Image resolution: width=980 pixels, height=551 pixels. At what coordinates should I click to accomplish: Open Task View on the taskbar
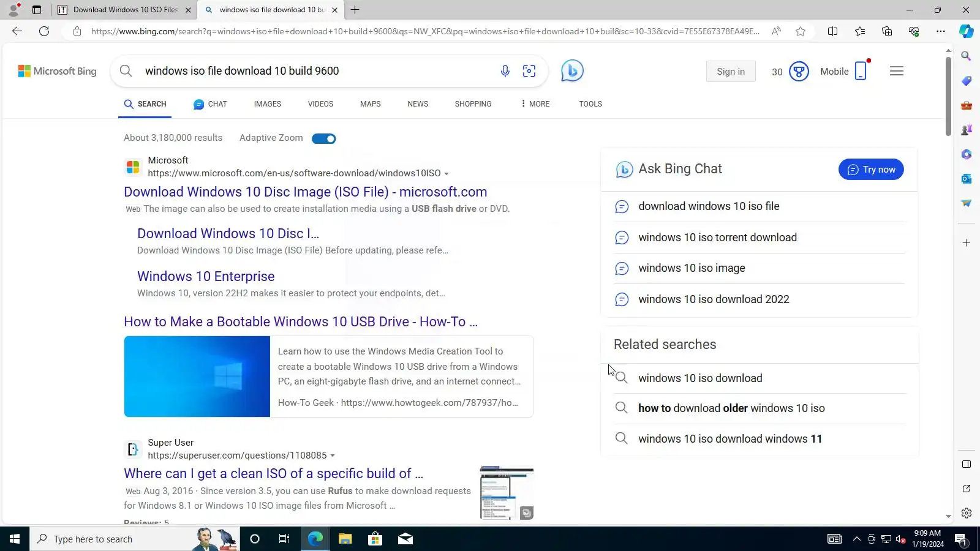pyautogui.click(x=284, y=539)
